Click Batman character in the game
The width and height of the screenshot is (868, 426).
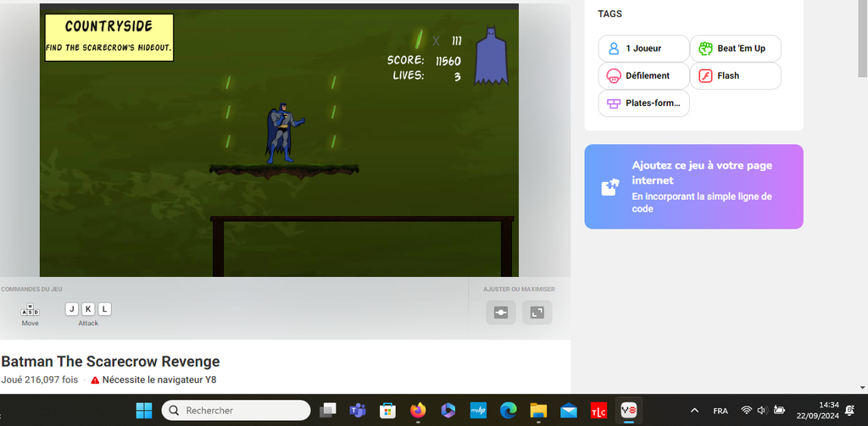[x=281, y=133]
